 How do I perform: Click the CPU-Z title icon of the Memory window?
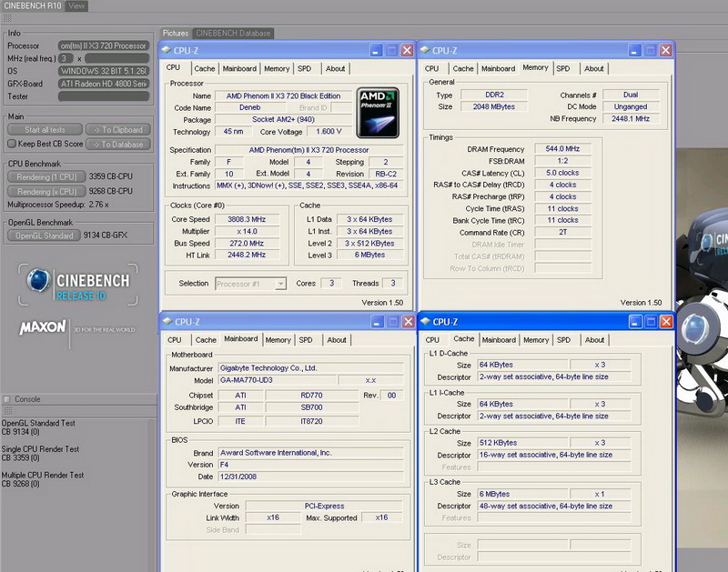pos(427,51)
